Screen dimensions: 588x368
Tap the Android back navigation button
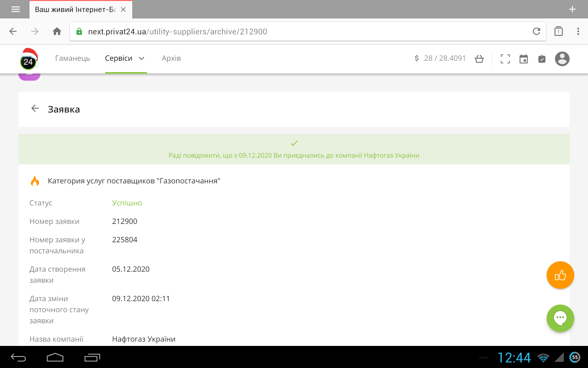pyautogui.click(x=18, y=357)
